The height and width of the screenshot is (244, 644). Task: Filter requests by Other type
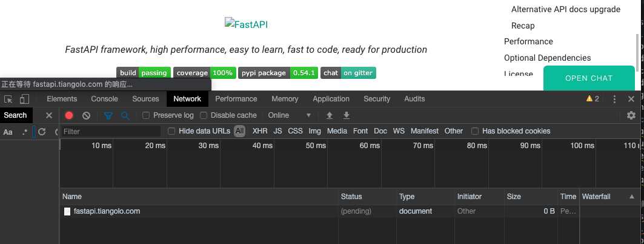[453, 131]
